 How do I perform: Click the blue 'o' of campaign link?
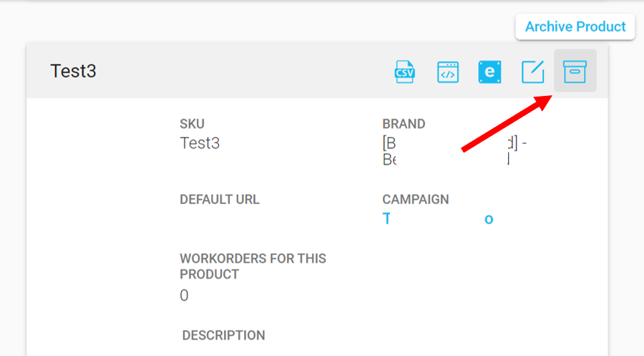point(488,219)
